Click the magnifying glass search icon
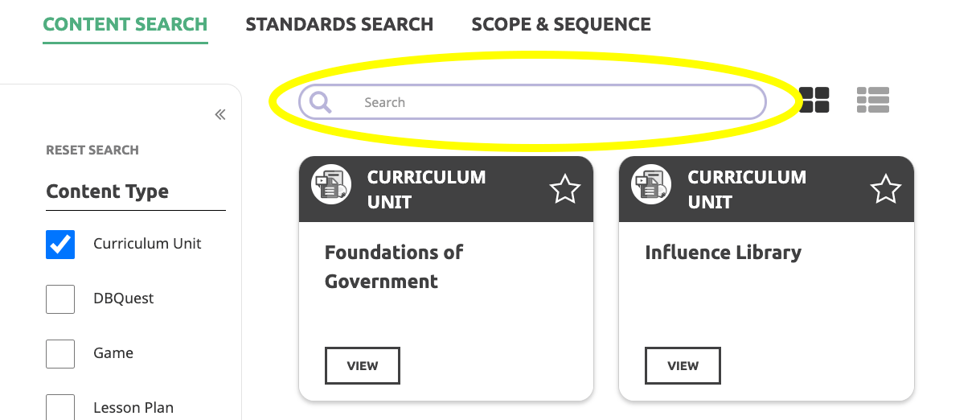 click(320, 102)
